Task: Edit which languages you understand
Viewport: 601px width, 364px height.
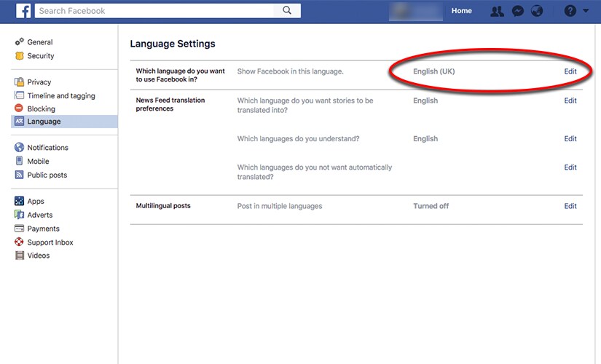Action: pyautogui.click(x=570, y=139)
